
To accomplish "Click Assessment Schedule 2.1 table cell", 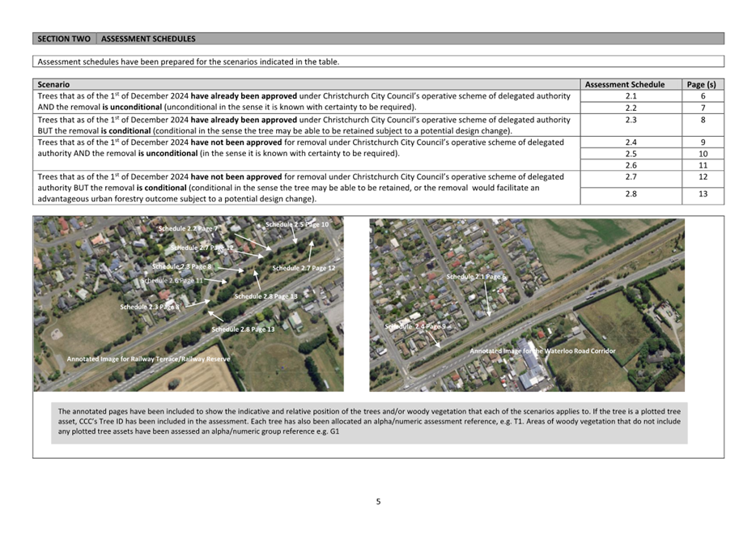I will (631, 96).
